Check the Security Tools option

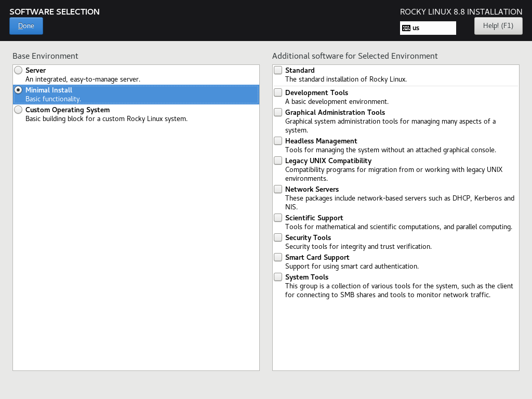pos(278,237)
